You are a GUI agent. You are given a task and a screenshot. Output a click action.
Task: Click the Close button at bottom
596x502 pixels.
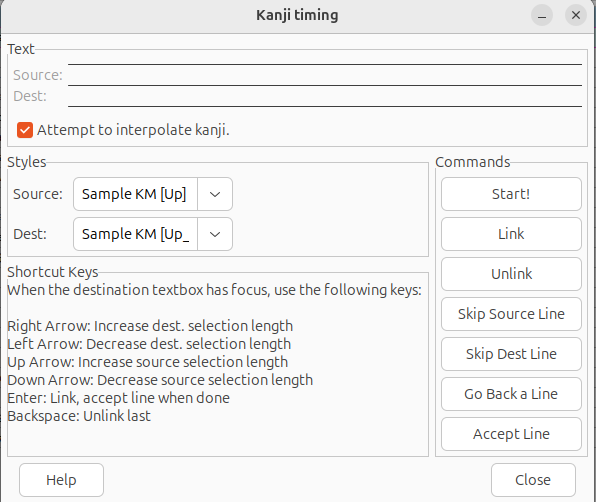[x=533, y=480]
